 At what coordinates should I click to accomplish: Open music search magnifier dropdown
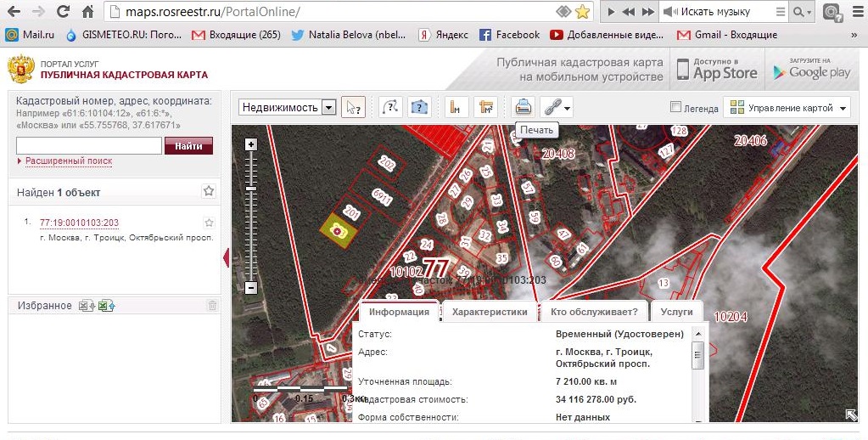click(803, 12)
